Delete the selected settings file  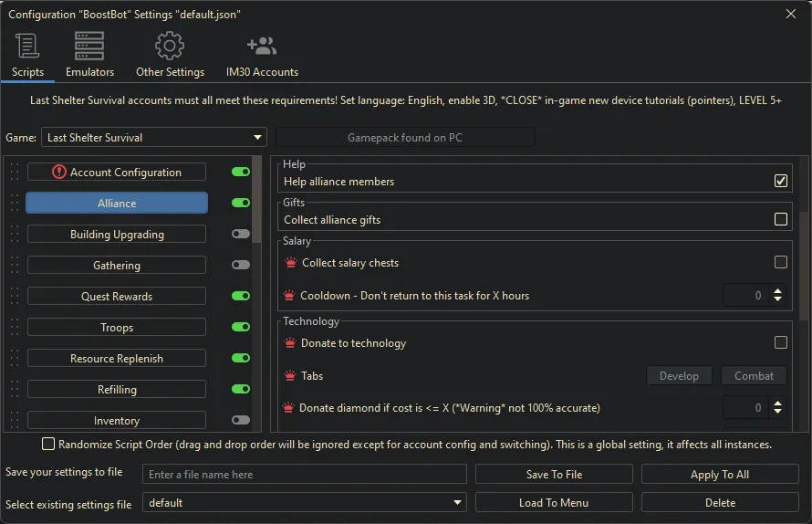720,503
